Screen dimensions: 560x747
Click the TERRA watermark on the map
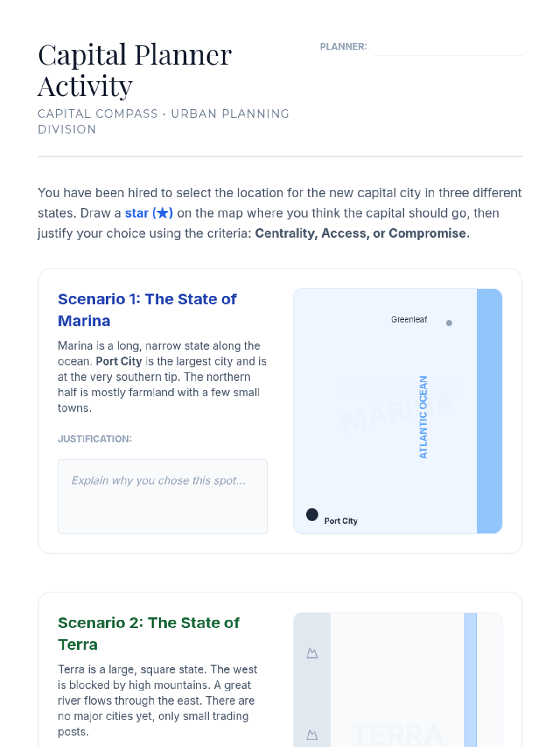coord(397,734)
